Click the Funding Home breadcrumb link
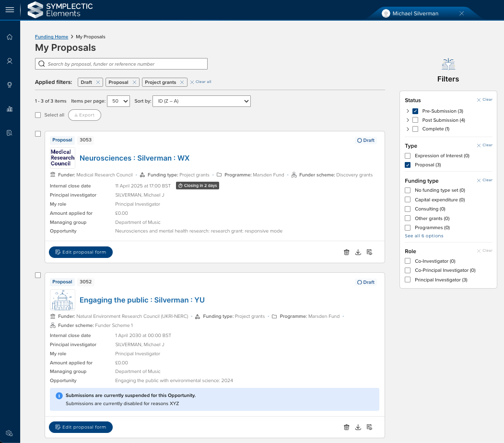504x443 pixels. tap(51, 36)
